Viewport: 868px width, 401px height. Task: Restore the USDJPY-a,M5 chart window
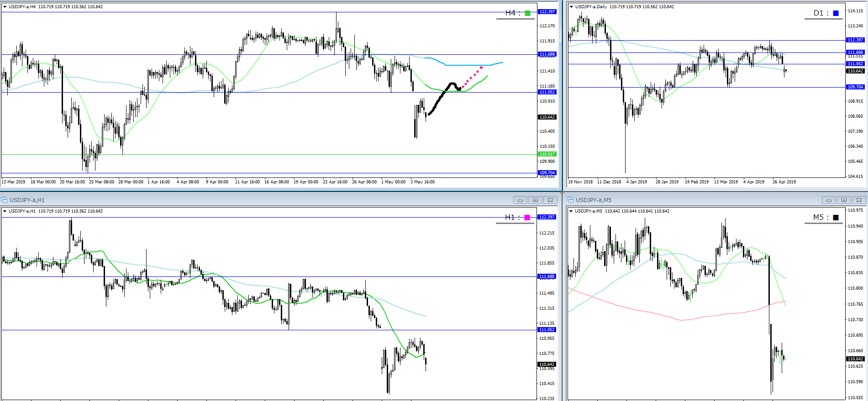844,200
